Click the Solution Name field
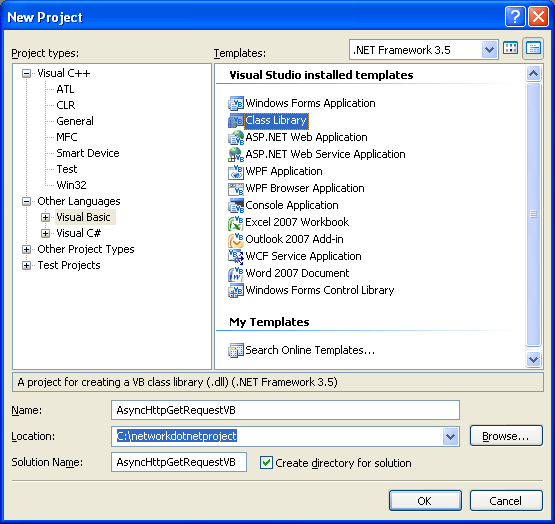 pos(179,462)
